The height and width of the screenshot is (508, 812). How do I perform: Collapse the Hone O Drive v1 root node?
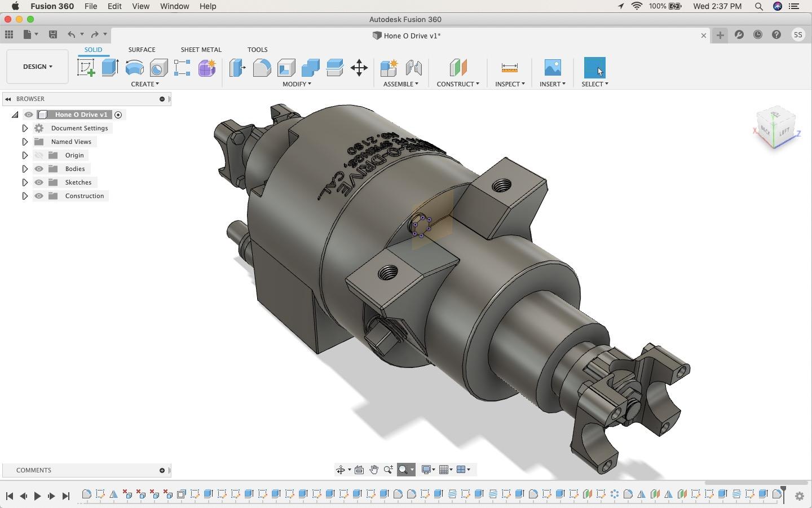pyautogui.click(x=15, y=115)
